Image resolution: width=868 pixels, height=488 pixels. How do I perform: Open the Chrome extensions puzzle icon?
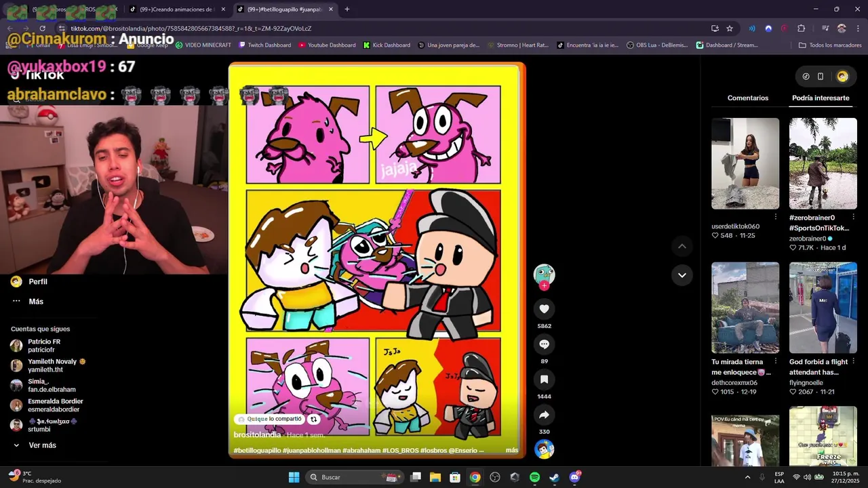(802, 28)
